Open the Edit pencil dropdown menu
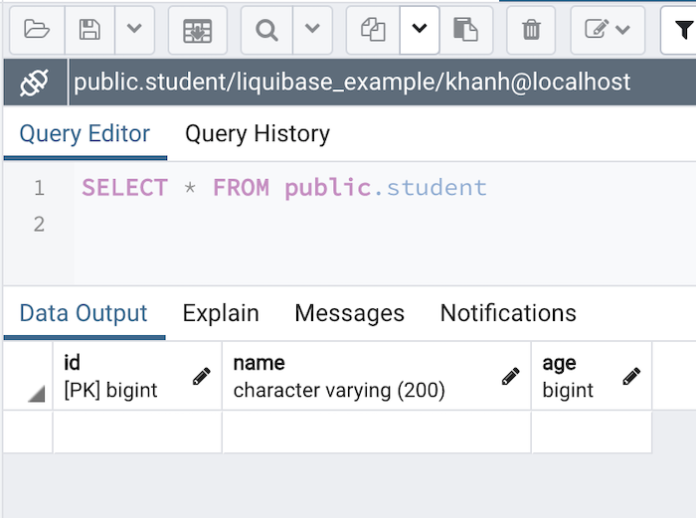Viewport: 696px width, 518px height. coord(608,30)
